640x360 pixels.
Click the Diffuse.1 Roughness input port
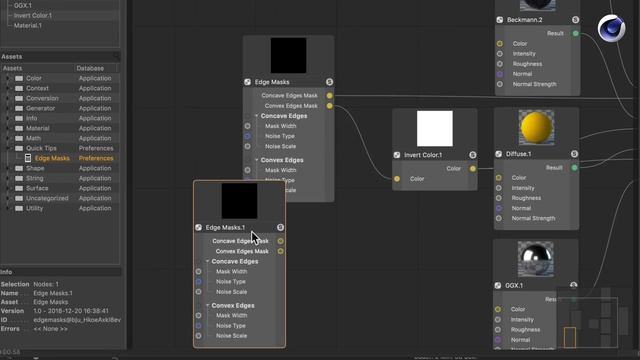click(499, 198)
